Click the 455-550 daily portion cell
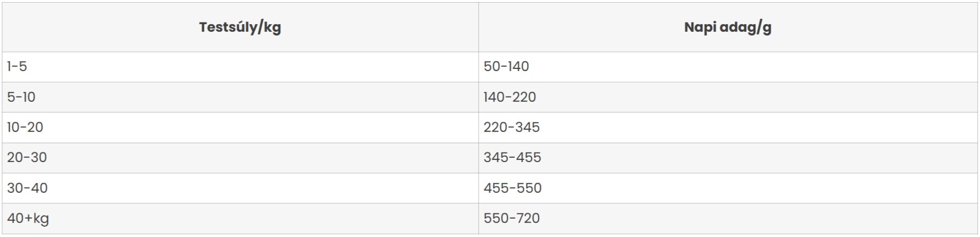980x237 pixels. pos(728,188)
